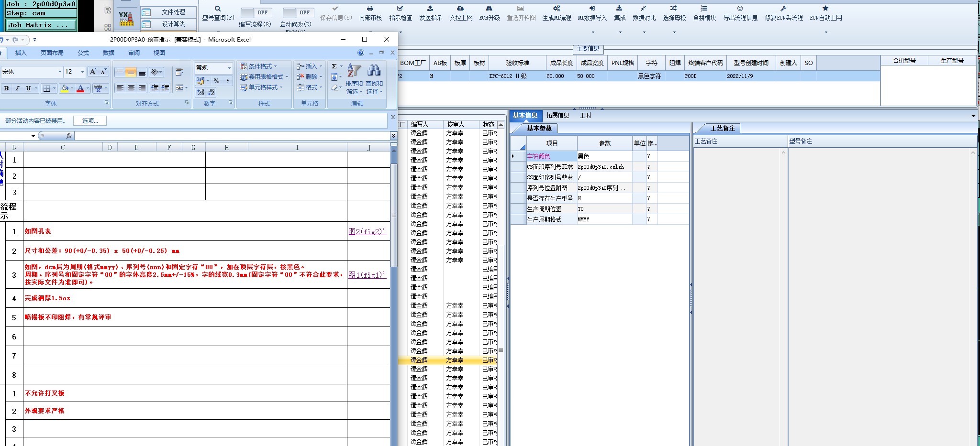Click the increase font size icon in Excel
Viewport: 980px width, 446px height.
click(x=93, y=72)
